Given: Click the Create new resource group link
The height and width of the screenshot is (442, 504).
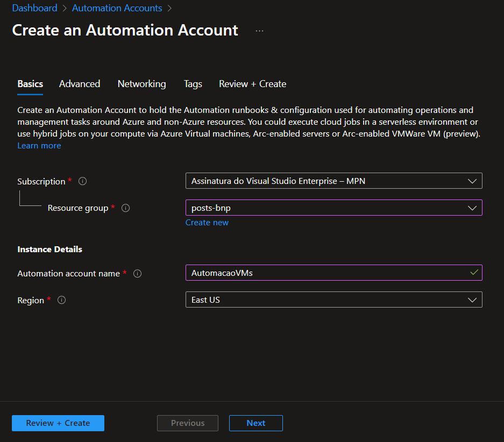Looking at the screenshot, I should [207, 223].
